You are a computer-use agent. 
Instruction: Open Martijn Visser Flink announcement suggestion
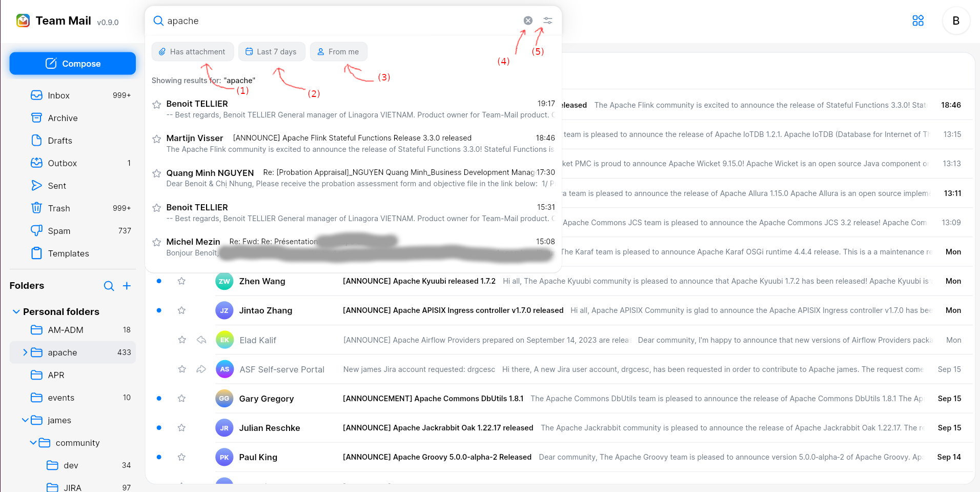pos(354,144)
